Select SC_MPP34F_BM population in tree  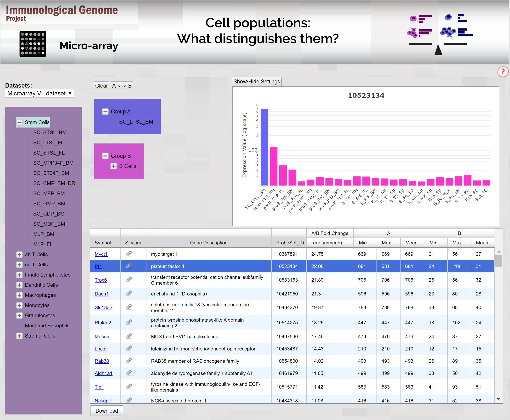[x=53, y=163]
